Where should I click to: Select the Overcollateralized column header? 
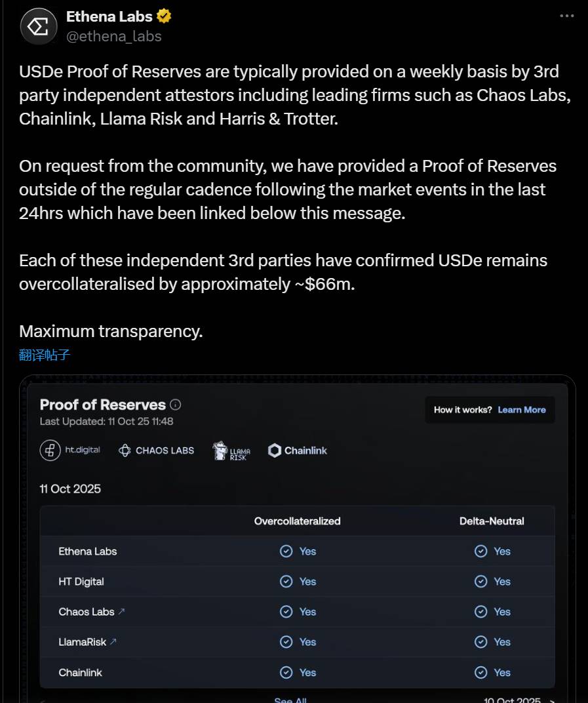pyautogui.click(x=298, y=521)
